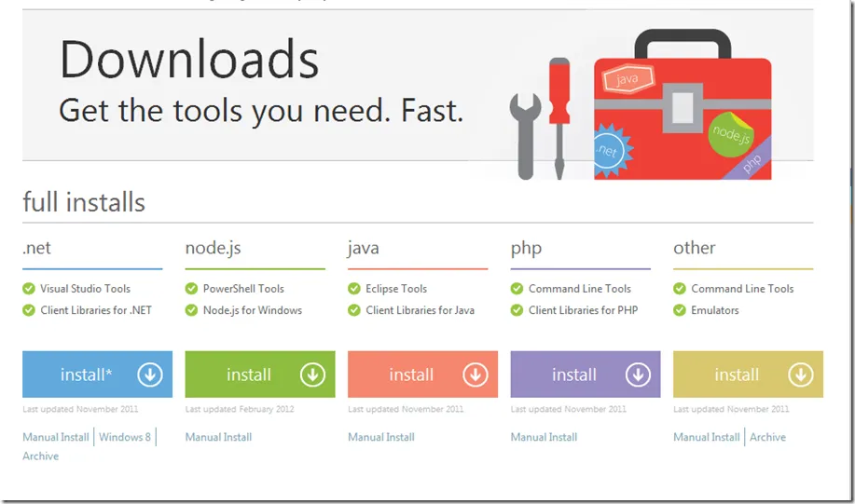This screenshot has width=855, height=504.
Task: Click the Client Libraries for .NET text
Action: click(x=96, y=310)
